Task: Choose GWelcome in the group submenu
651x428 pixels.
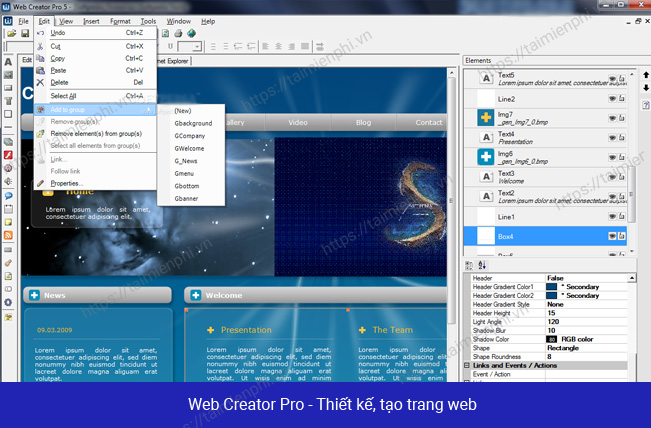Action: pos(189,148)
